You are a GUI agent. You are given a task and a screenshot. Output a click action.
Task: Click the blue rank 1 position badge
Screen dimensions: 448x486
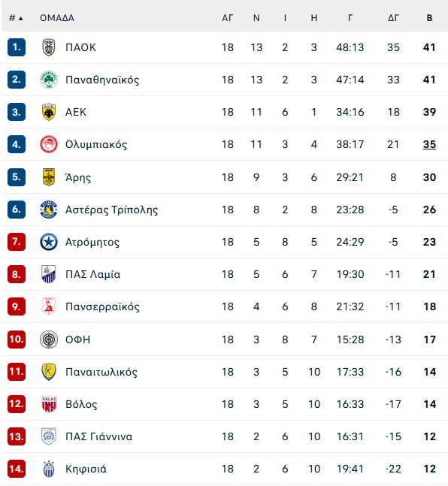tap(17, 47)
